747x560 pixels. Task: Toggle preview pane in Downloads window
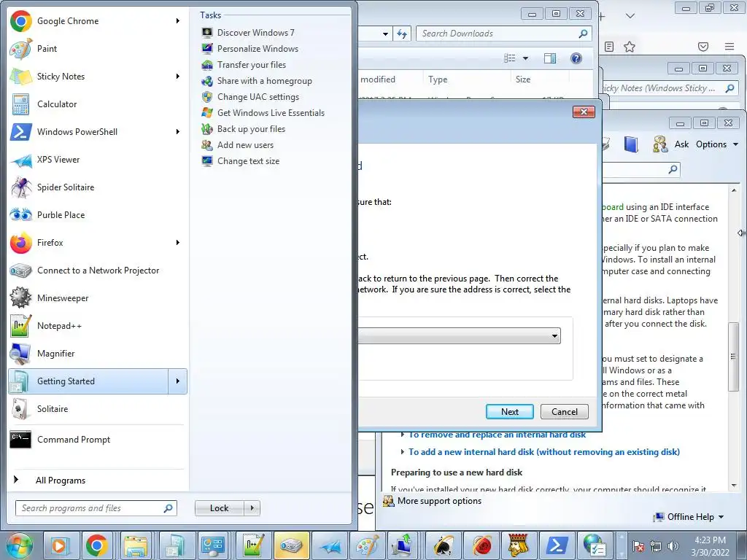tap(550, 58)
